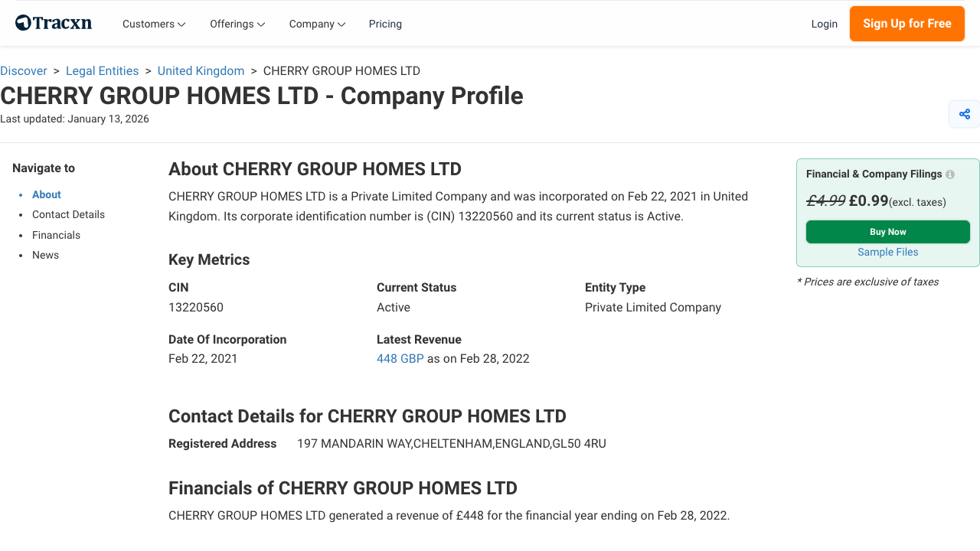Click the 448 GBP revenue link

click(399, 358)
